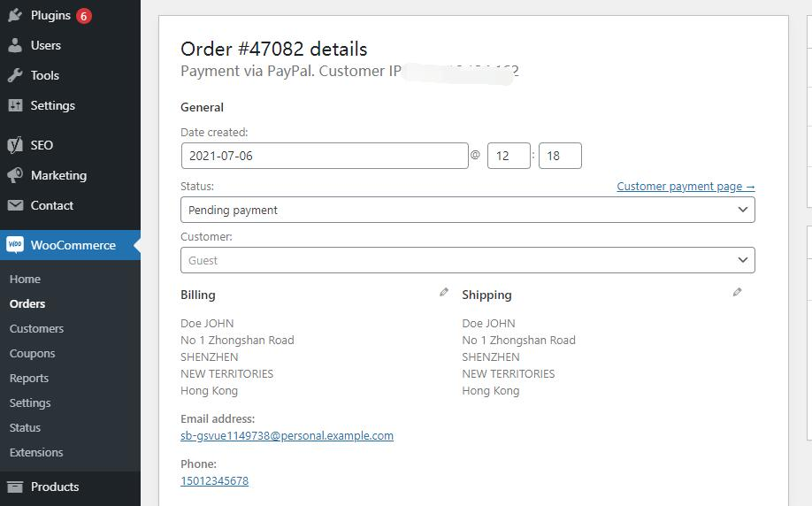Click the Products archive icon
This screenshot has height=506, width=812.
15,487
